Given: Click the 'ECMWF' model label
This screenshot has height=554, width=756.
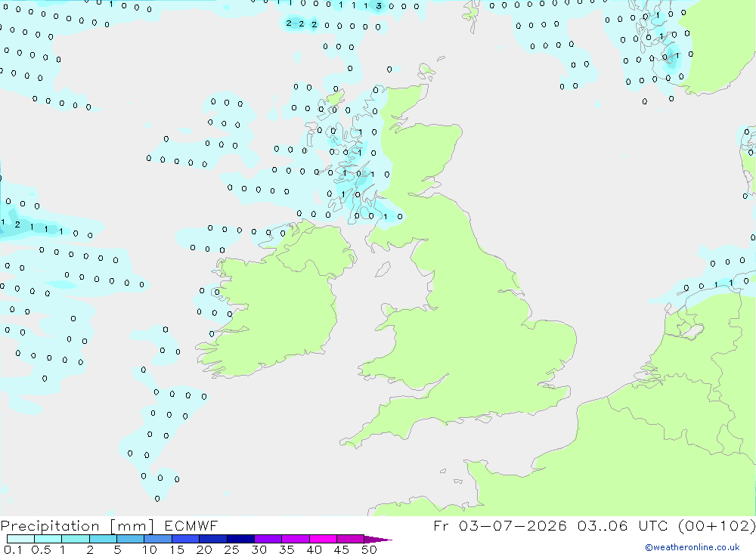Looking at the screenshot, I should [x=191, y=526].
